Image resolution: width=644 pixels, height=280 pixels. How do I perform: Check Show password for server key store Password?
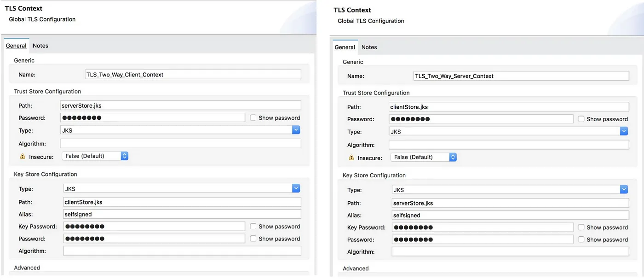pyautogui.click(x=581, y=239)
